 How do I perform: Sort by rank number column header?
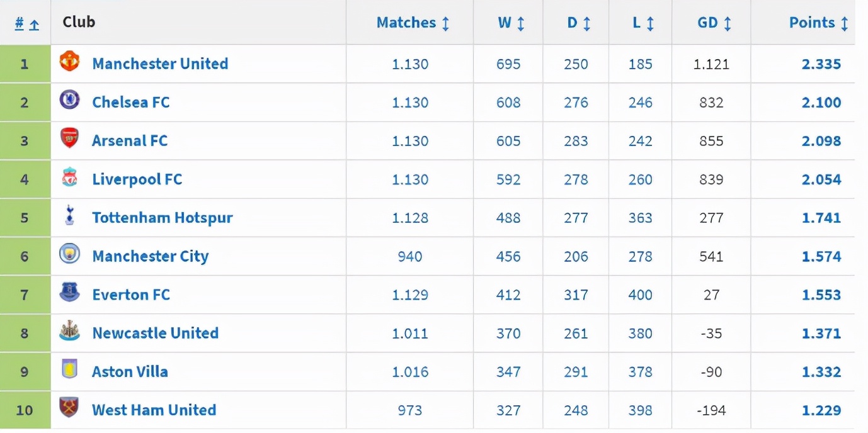(x=26, y=24)
